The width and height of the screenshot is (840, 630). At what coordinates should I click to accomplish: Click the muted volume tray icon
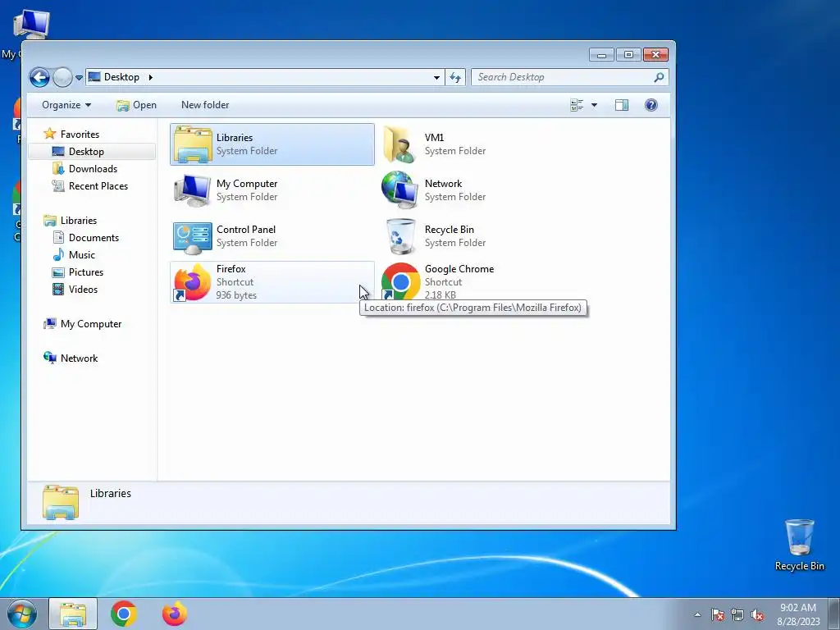click(757, 614)
